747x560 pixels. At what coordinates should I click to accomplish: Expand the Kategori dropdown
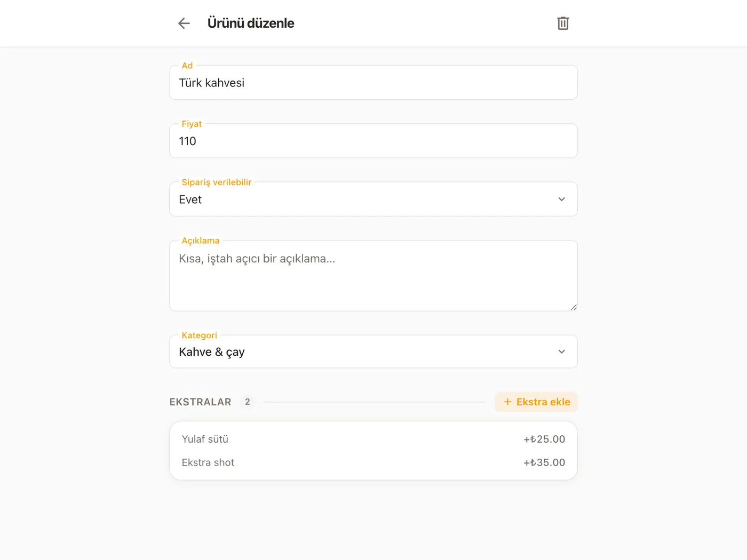click(x=373, y=351)
